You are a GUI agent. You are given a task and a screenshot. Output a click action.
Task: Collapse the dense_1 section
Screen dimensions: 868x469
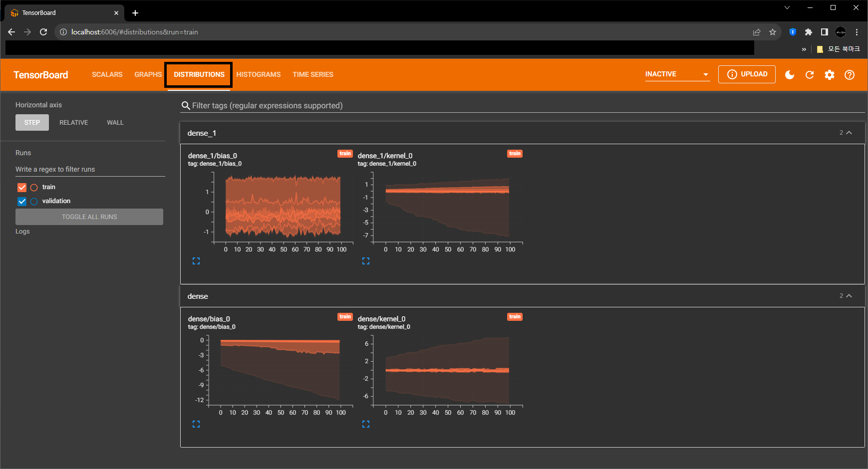coord(849,133)
